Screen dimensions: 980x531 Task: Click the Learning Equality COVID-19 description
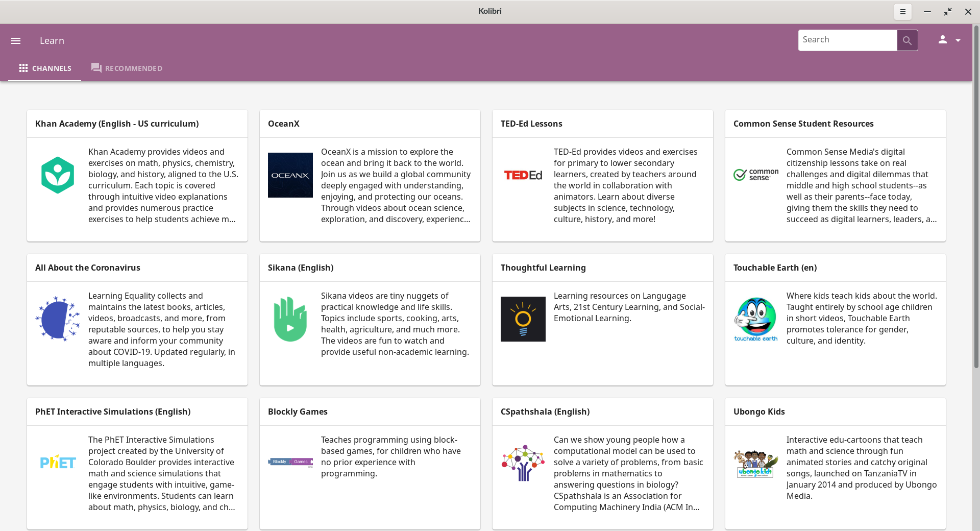[x=162, y=330]
